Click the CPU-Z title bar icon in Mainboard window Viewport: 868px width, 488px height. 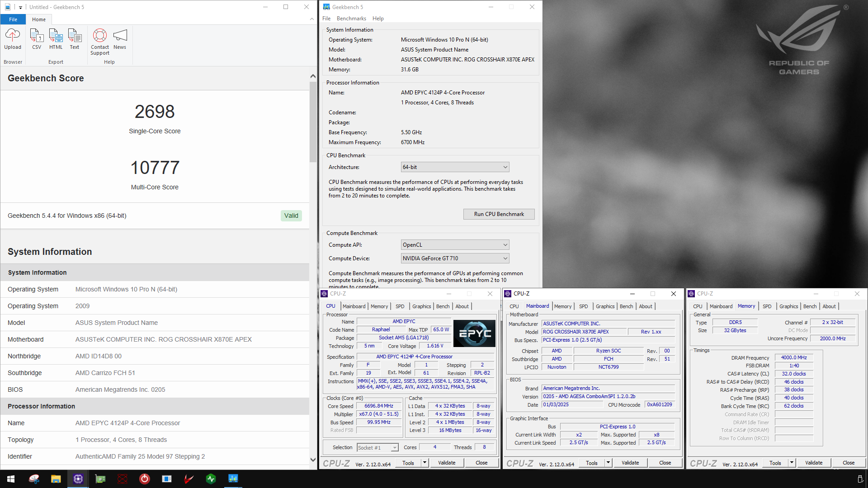508,294
